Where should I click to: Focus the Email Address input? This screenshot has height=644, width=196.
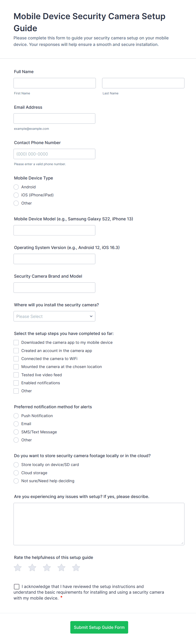(x=54, y=119)
